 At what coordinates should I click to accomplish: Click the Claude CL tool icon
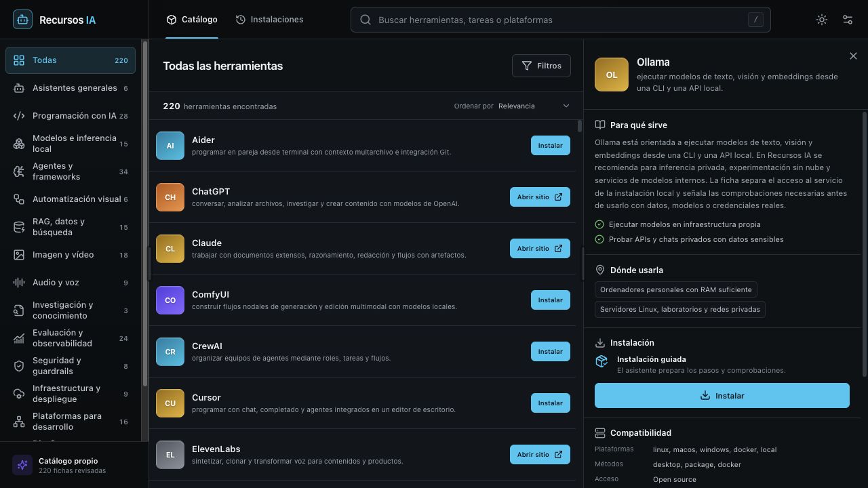[x=170, y=249]
